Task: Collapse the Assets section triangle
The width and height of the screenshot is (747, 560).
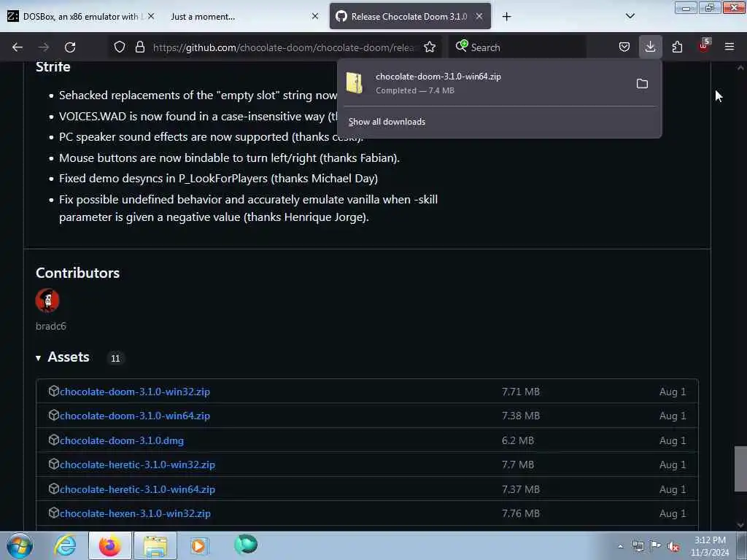Action: tap(38, 358)
